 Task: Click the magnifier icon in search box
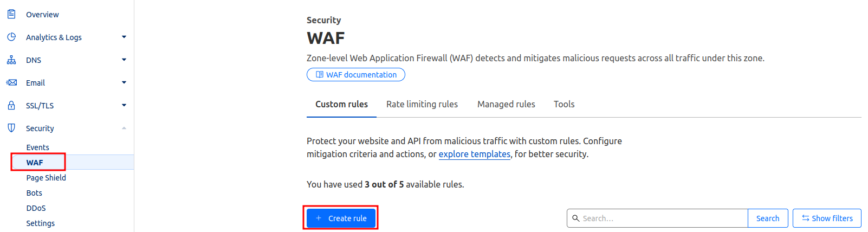pyautogui.click(x=576, y=218)
